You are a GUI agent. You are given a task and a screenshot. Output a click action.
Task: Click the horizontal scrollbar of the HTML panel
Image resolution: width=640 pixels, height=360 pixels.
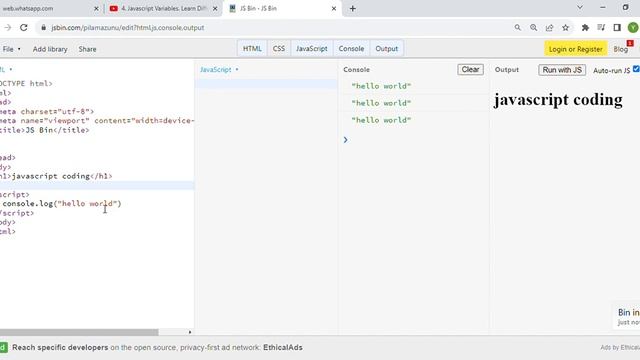[x=79, y=332]
